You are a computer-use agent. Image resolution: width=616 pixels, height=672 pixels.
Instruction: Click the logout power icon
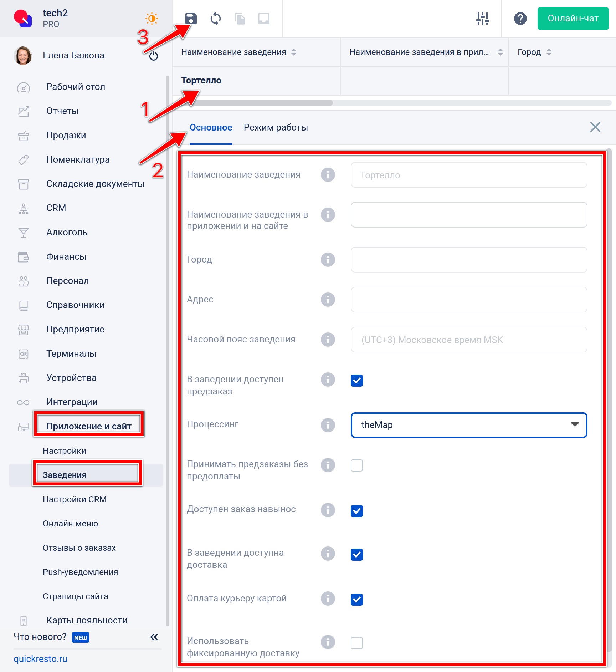tap(154, 56)
